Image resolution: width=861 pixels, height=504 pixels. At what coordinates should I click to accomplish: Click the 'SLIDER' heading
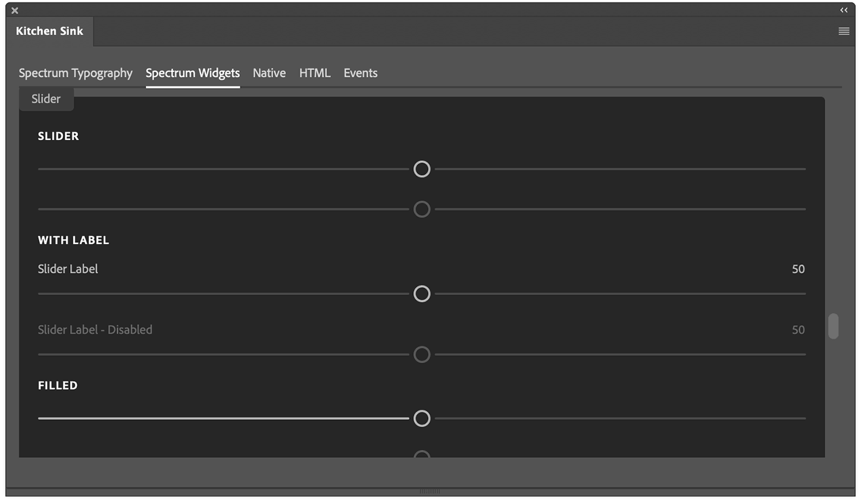coord(58,136)
